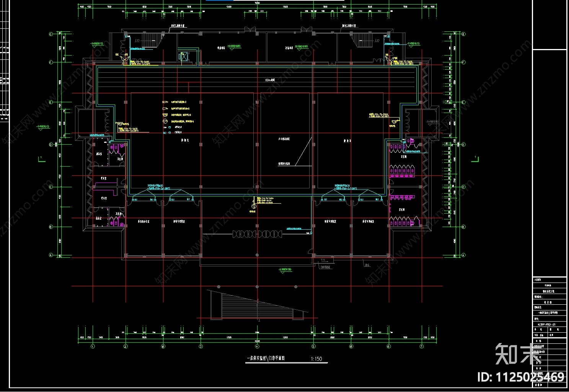Click the row of entrance door symbols
This screenshot has height=392, width=569.
pos(258,234)
